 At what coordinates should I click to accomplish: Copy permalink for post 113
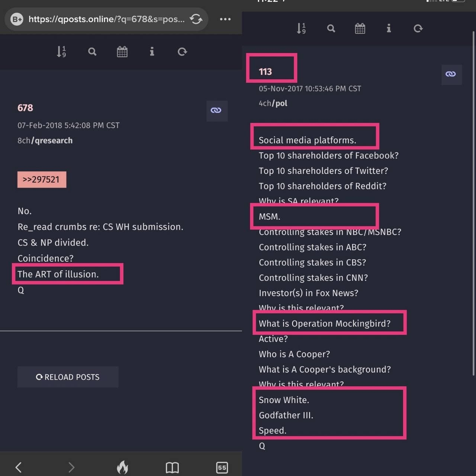tap(451, 74)
